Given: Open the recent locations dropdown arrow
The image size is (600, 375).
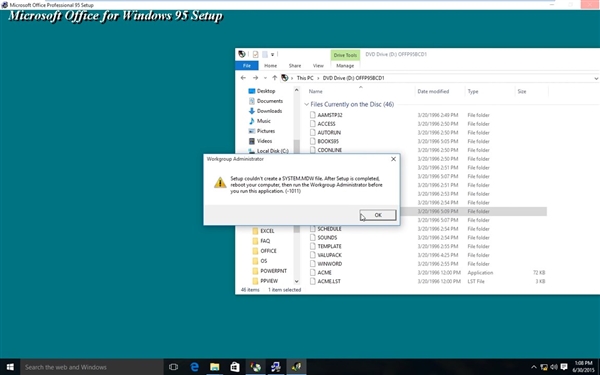Looking at the screenshot, I should (x=265, y=78).
